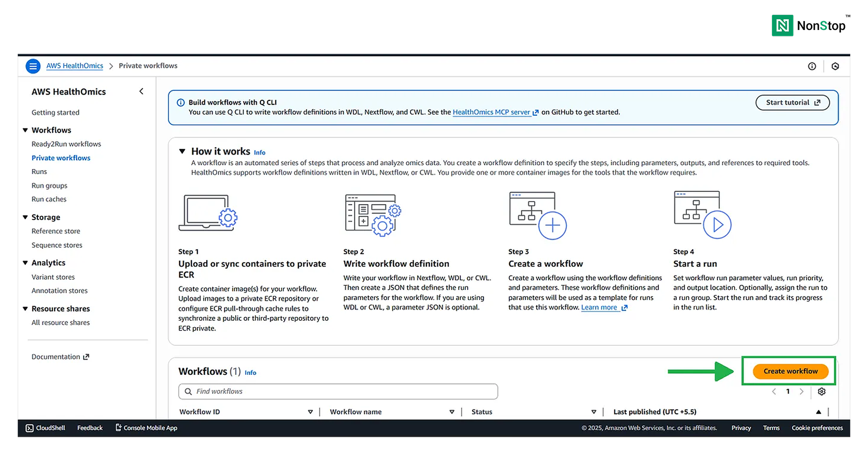This screenshot has height=452, width=868.
Task: Open the clock-shaped icon beside the top-bar info icon
Action: point(836,66)
